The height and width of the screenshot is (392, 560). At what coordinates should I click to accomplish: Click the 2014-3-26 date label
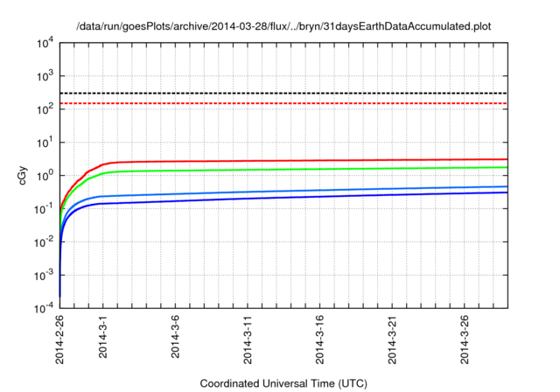click(x=465, y=339)
